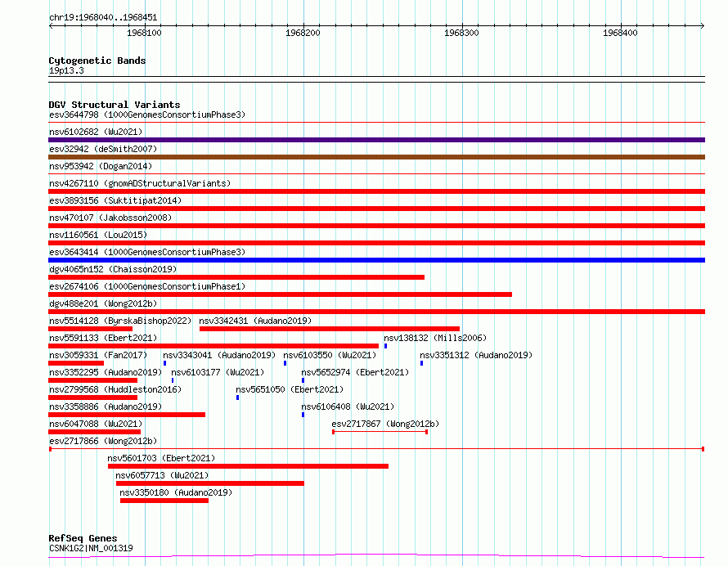This screenshot has height=566, width=728.
Task: Click the red bar under nsv6057713
Action: click(x=210, y=483)
